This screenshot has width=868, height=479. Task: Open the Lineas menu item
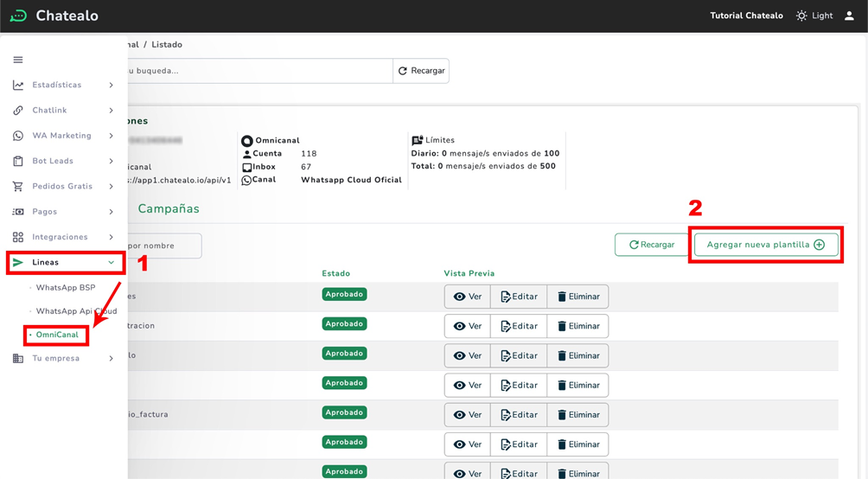coord(66,263)
